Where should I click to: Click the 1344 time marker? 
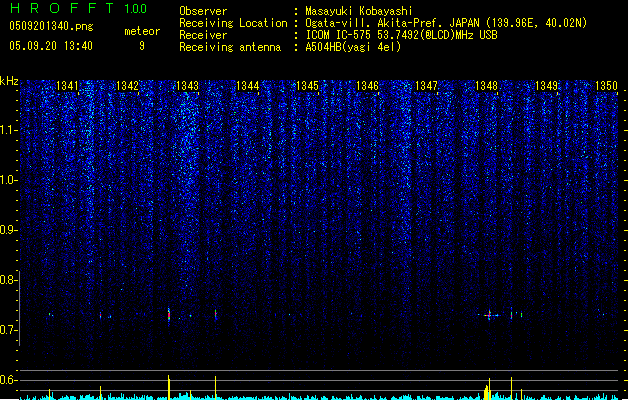pos(248,86)
